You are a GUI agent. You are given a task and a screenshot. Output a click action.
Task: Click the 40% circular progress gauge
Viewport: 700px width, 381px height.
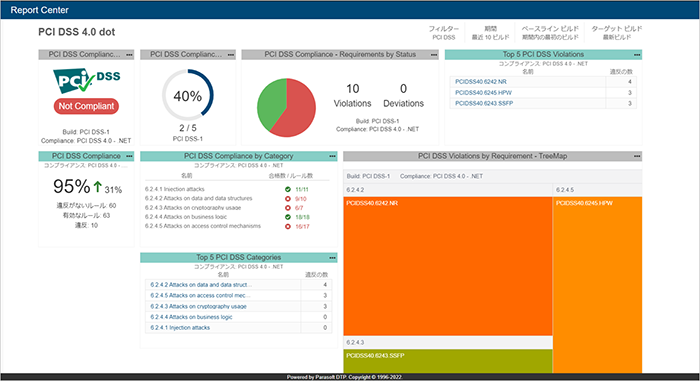click(188, 95)
